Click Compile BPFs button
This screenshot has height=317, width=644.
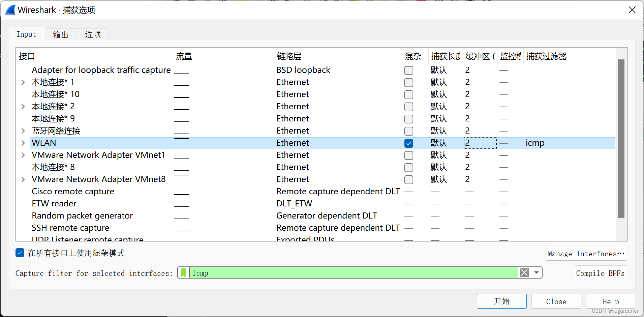(x=600, y=273)
